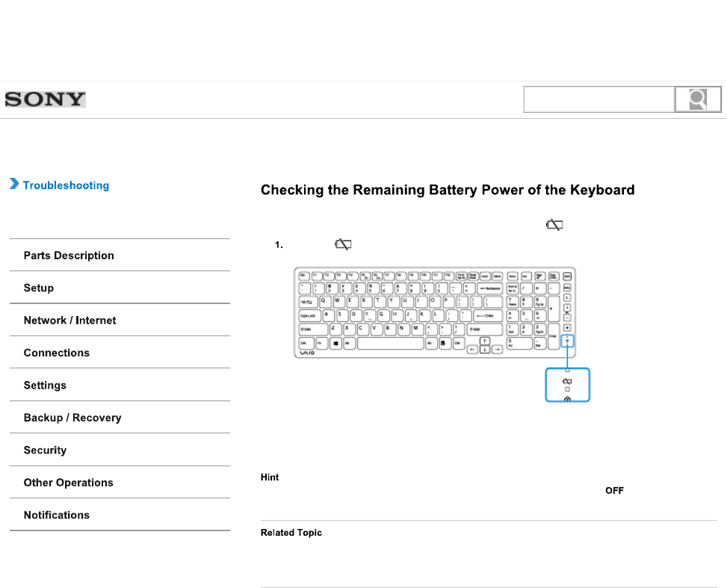Viewport: 727px width, 588px height.
Task: Open Other Operations in the sidebar
Action: tap(69, 483)
